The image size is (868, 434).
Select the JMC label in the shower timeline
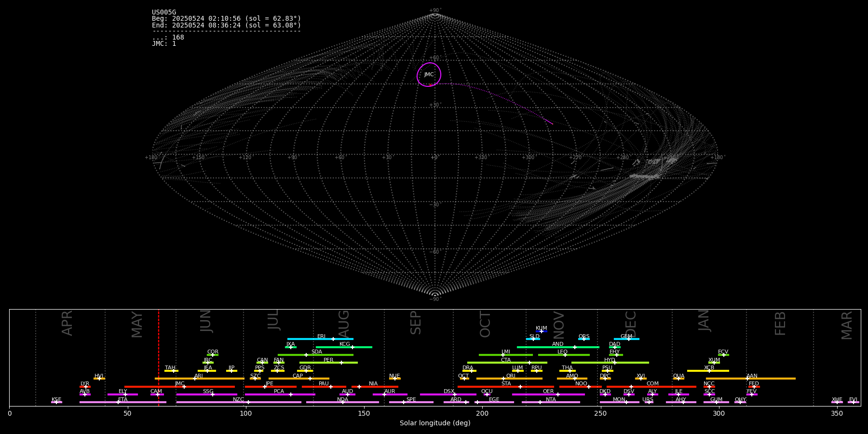[x=180, y=384]
